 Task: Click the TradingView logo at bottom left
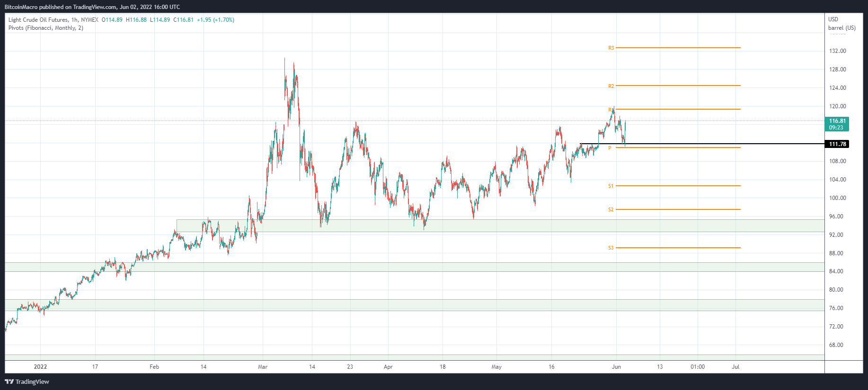click(x=27, y=381)
